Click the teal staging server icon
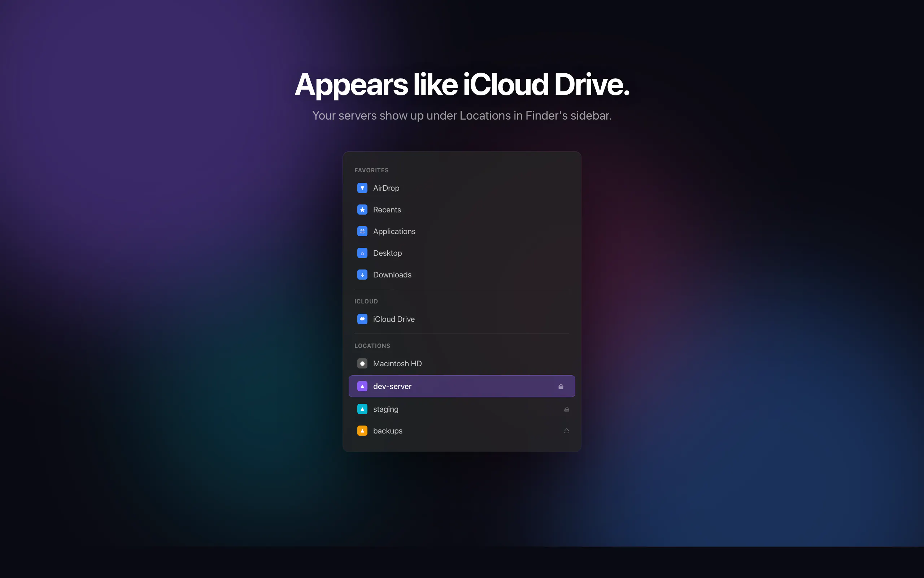 click(x=362, y=409)
